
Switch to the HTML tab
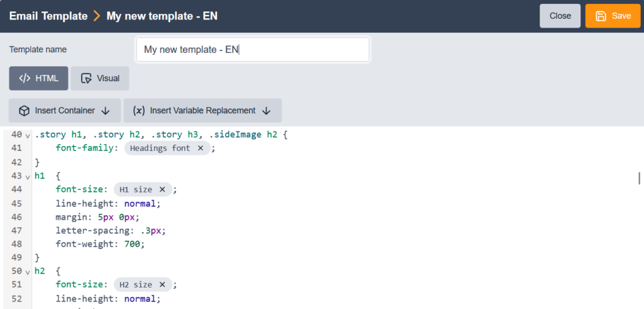(38, 79)
